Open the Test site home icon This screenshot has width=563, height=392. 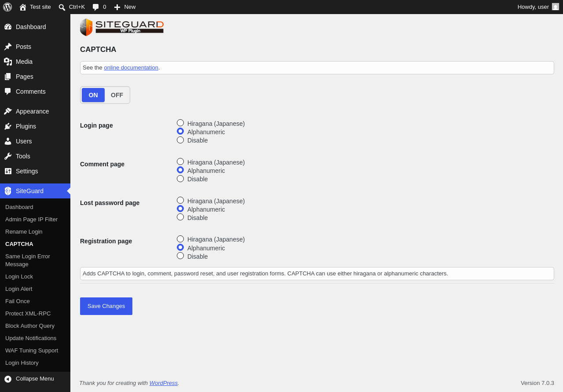tap(23, 7)
